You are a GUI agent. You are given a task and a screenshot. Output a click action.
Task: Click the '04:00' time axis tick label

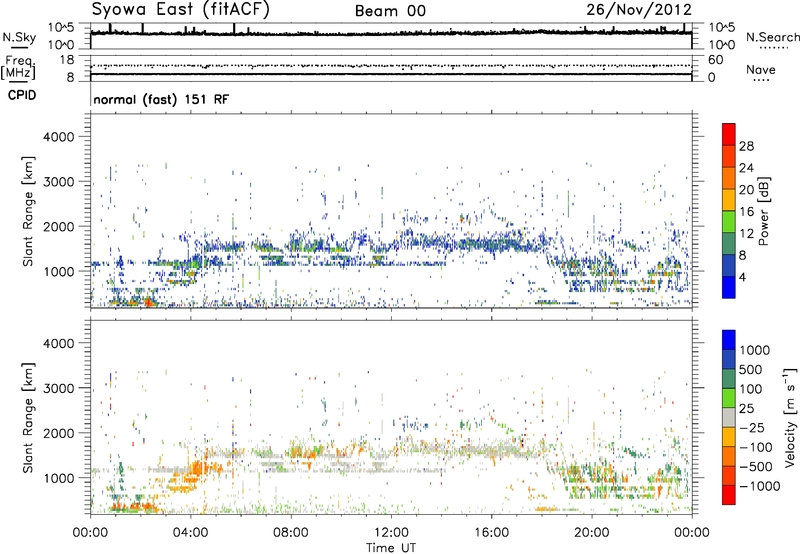pyautogui.click(x=191, y=533)
